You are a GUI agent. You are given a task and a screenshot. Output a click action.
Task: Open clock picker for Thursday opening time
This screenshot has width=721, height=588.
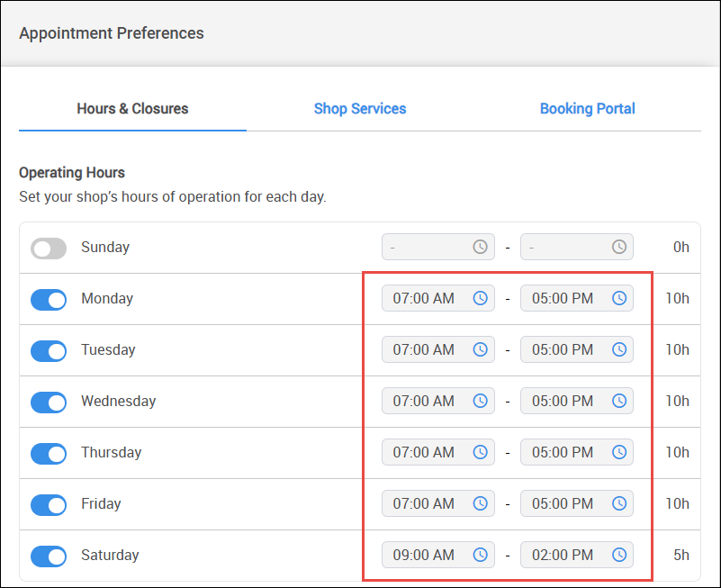pyautogui.click(x=480, y=452)
